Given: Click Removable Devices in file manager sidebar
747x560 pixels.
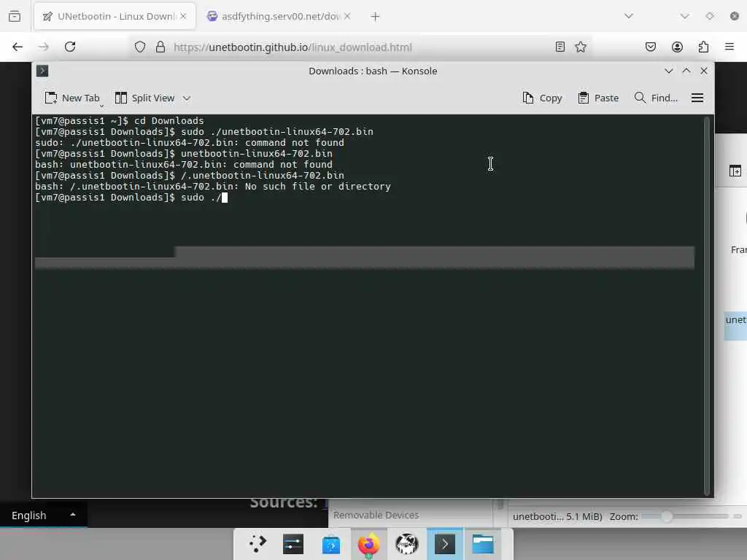Looking at the screenshot, I should [x=376, y=515].
